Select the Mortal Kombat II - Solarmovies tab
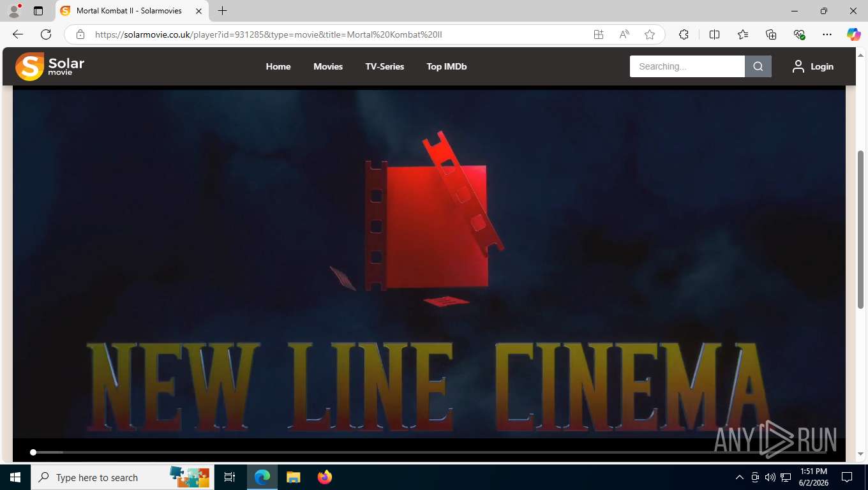The width and height of the screenshot is (868, 490). pyautogui.click(x=131, y=11)
